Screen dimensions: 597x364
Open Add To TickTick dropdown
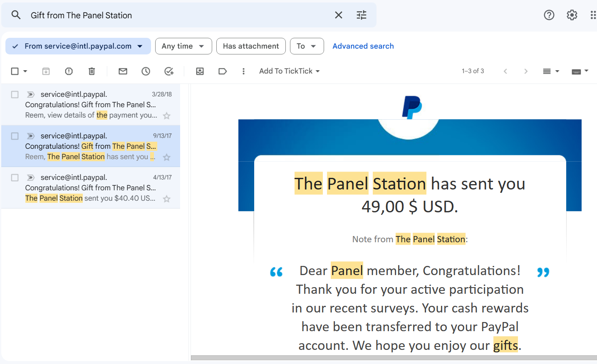tap(289, 71)
